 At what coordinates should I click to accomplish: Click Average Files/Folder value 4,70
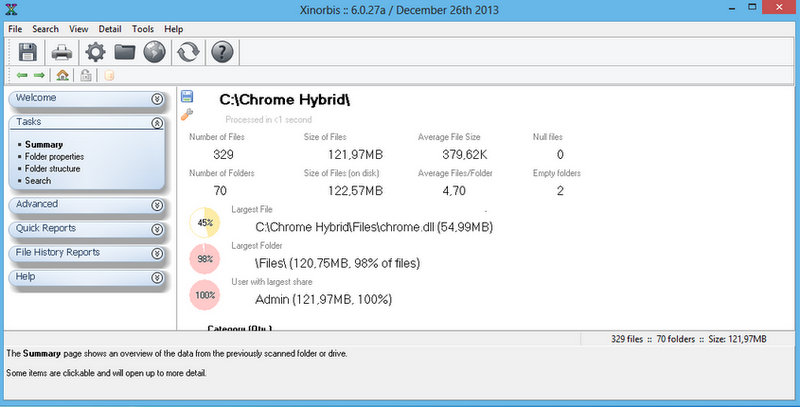454,191
